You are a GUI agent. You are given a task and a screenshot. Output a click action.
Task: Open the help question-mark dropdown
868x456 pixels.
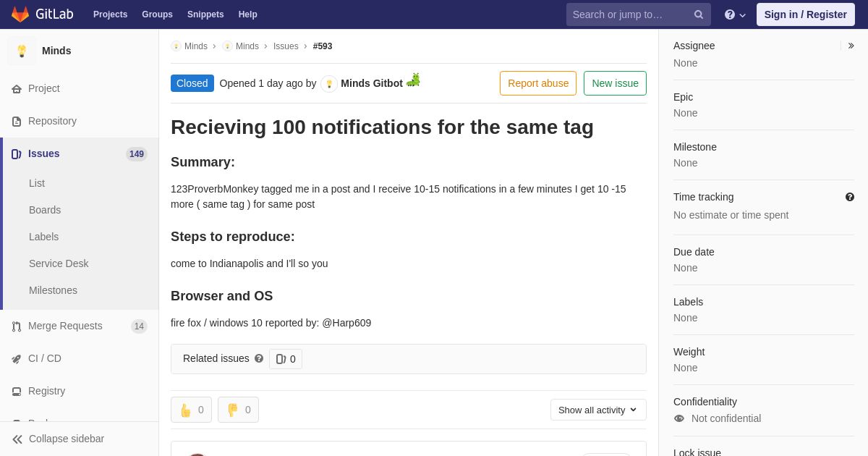coord(735,14)
